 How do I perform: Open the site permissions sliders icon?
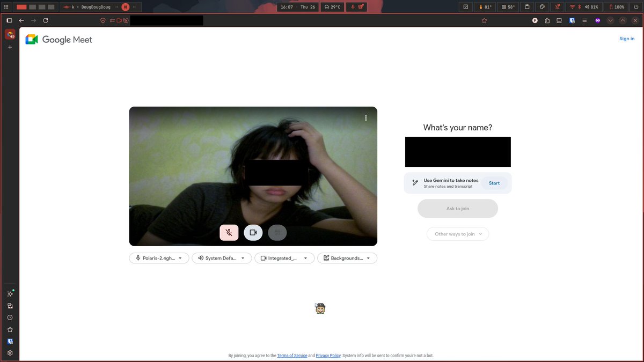tap(112, 20)
